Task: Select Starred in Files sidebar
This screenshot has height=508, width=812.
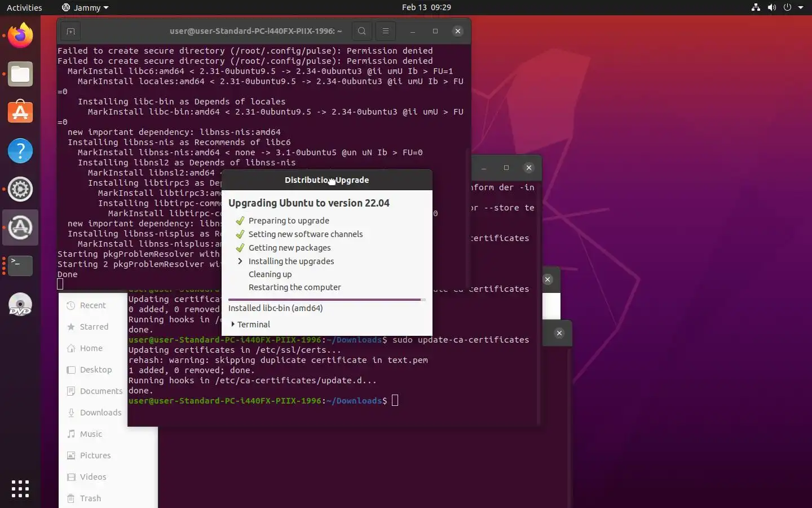Action: (93, 327)
